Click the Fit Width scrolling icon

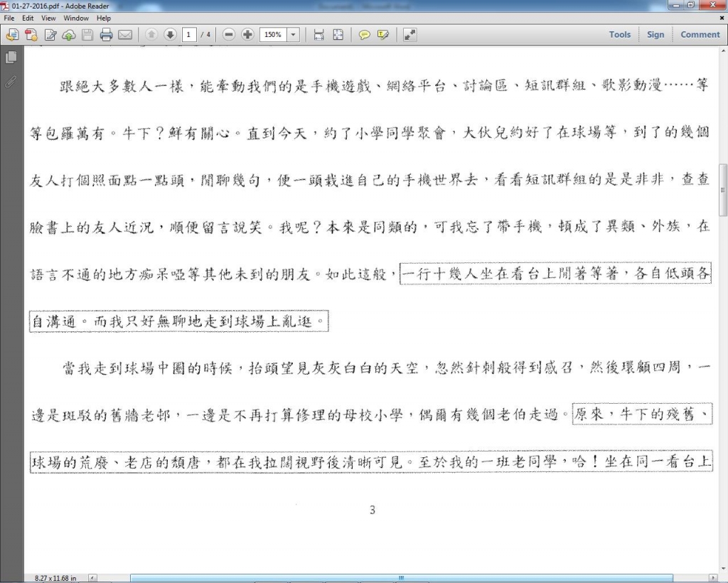pos(318,35)
